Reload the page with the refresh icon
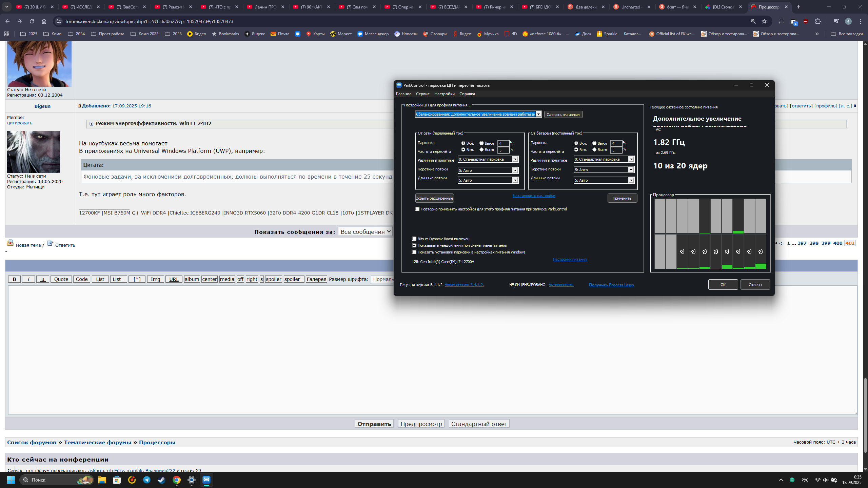The height and width of the screenshot is (488, 868). 32,21
